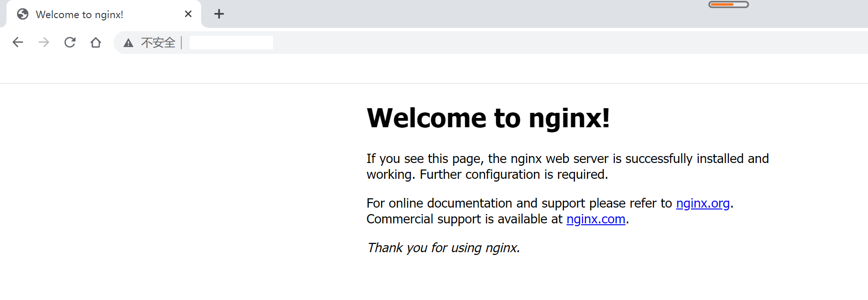Click the not secure warning triangle
Image resolution: width=868 pixels, height=300 pixels.
[128, 43]
